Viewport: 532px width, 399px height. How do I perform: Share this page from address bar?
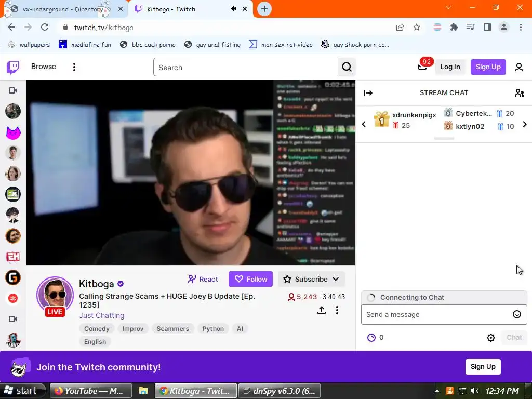click(x=400, y=28)
